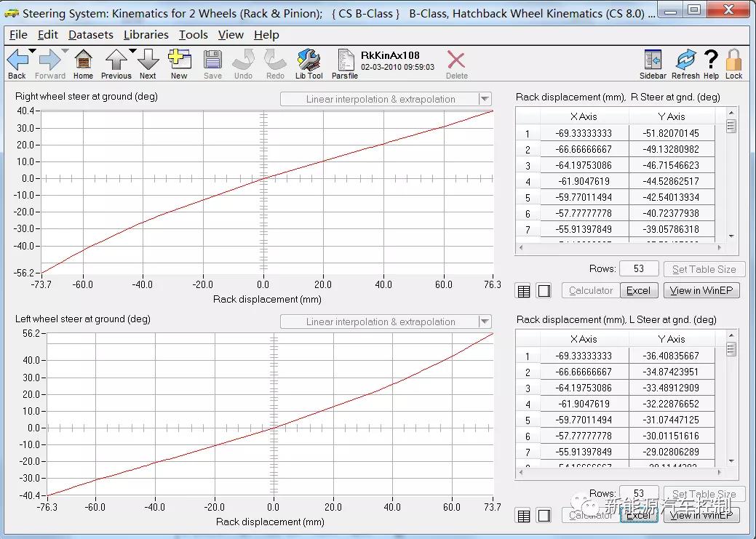Switch right wheel data to table view
The height and width of the screenshot is (539, 756).
523,291
